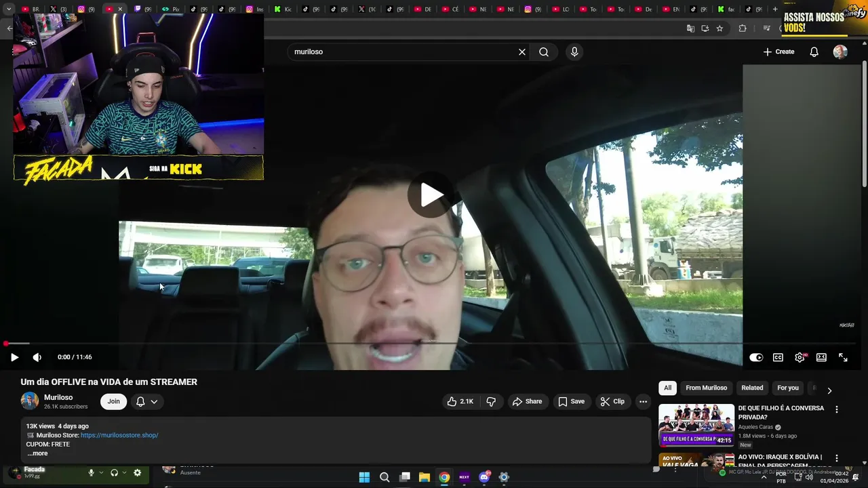868x488 pixels.
Task: Turn on closed captions (CC)
Action: (778, 357)
